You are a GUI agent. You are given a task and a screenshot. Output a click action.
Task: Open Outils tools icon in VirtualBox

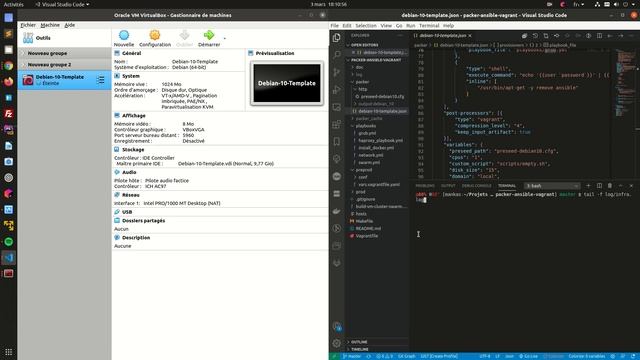pos(28,38)
